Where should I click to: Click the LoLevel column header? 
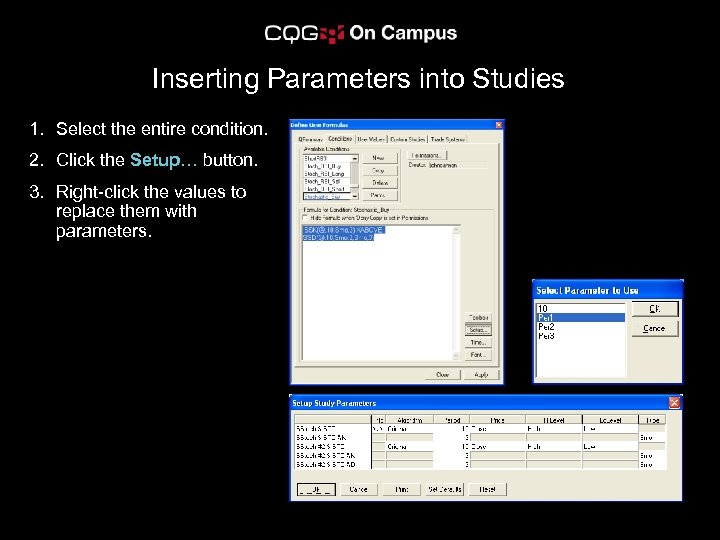coord(610,420)
